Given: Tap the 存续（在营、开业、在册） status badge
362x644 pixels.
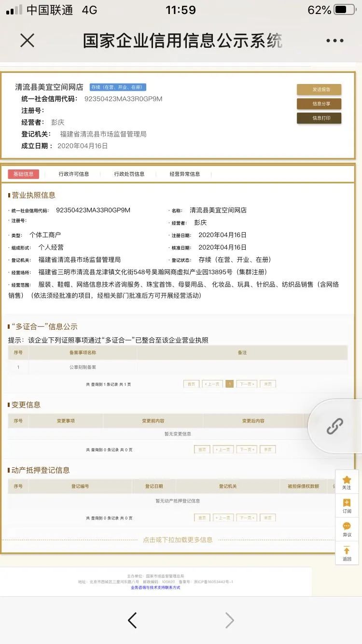Looking at the screenshot, I should point(118,87).
